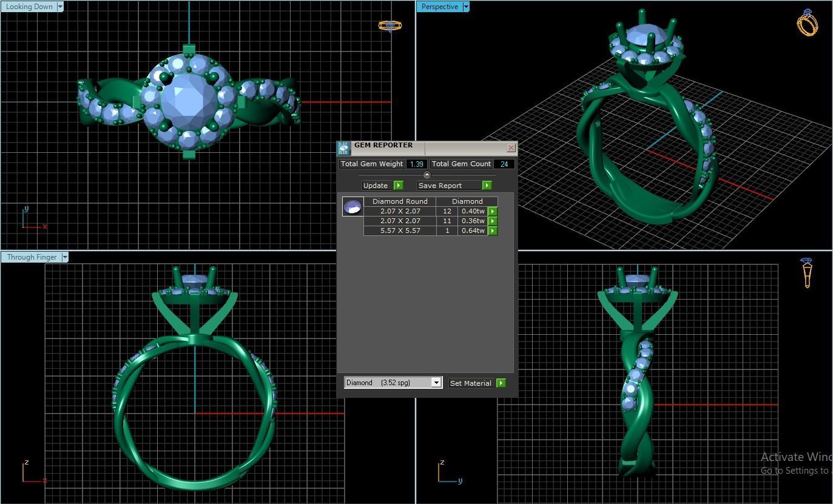Click the green arrow beside 0.36tw row
833x504 pixels.
pos(493,221)
